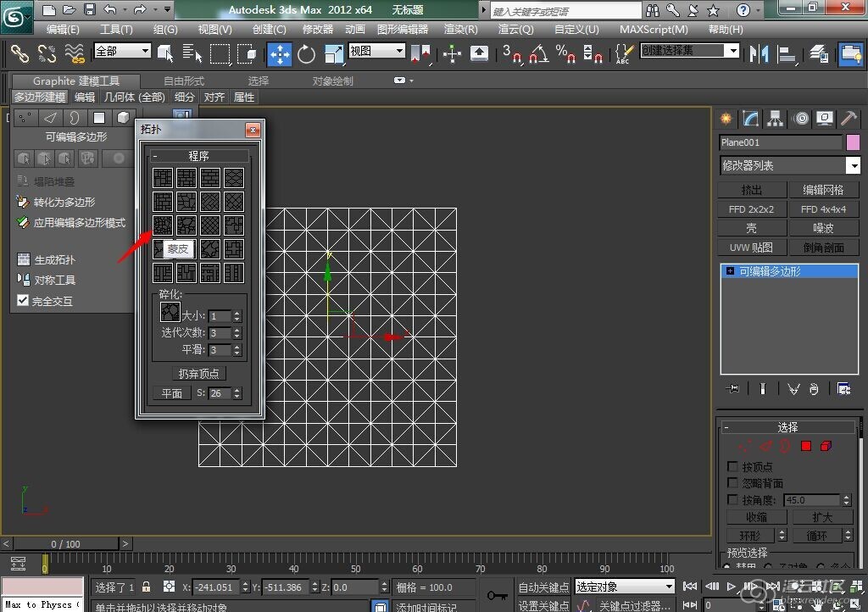The height and width of the screenshot is (612, 868).
Task: Click the 碎化 fracture pattern icon
Action: point(170,313)
